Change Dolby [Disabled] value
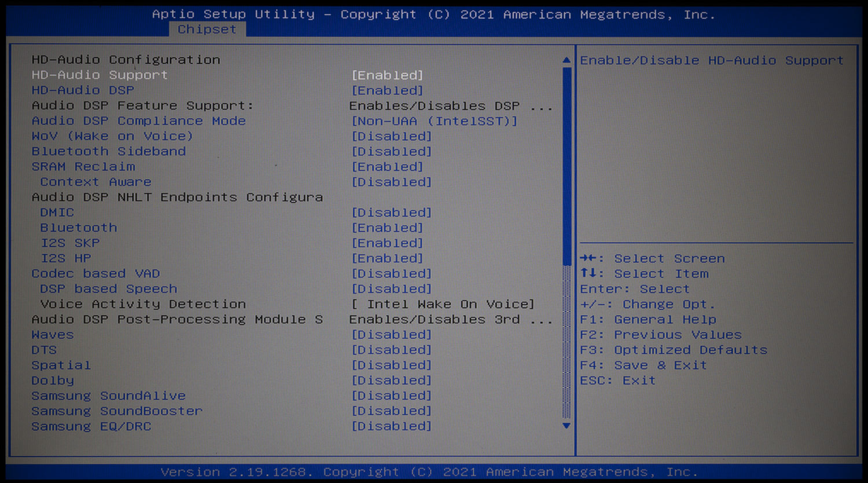This screenshot has width=868, height=483. pos(392,380)
